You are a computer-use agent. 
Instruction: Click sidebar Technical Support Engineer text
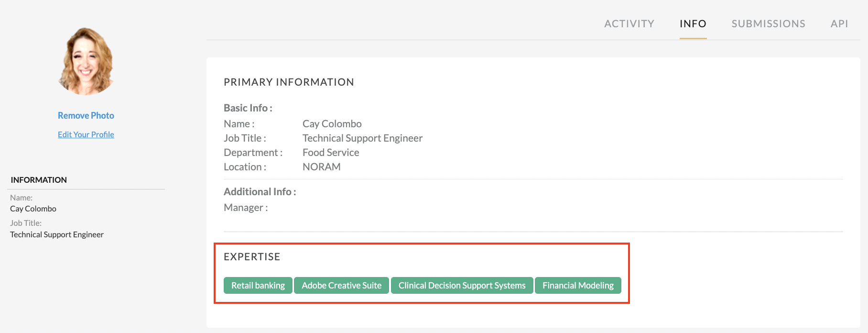point(57,234)
